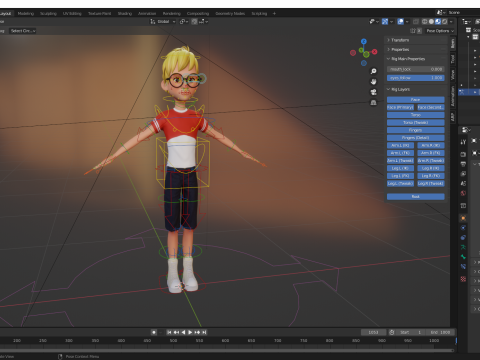Toggle auto keying record button

coord(154,332)
